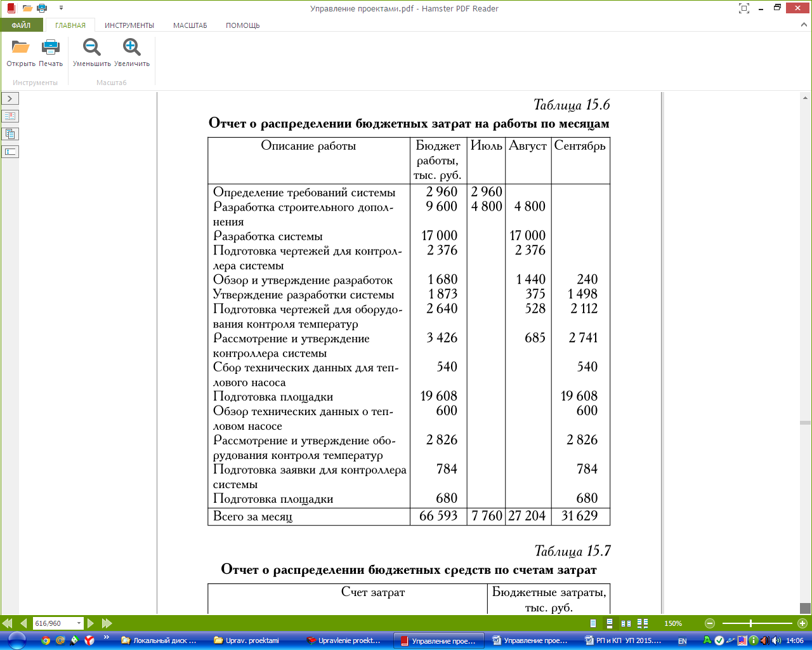The width and height of the screenshot is (812, 650).
Task: Open the page thumbnails panel icon
Action: coord(10,134)
